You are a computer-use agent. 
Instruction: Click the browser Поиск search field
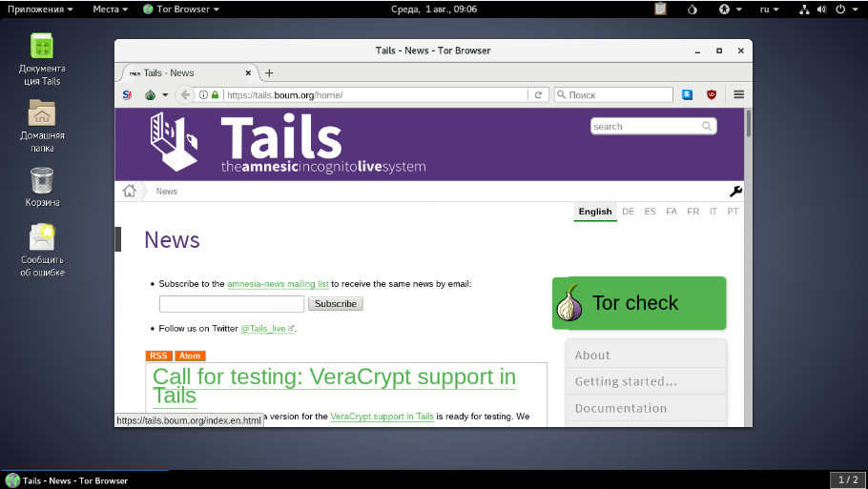click(x=613, y=94)
